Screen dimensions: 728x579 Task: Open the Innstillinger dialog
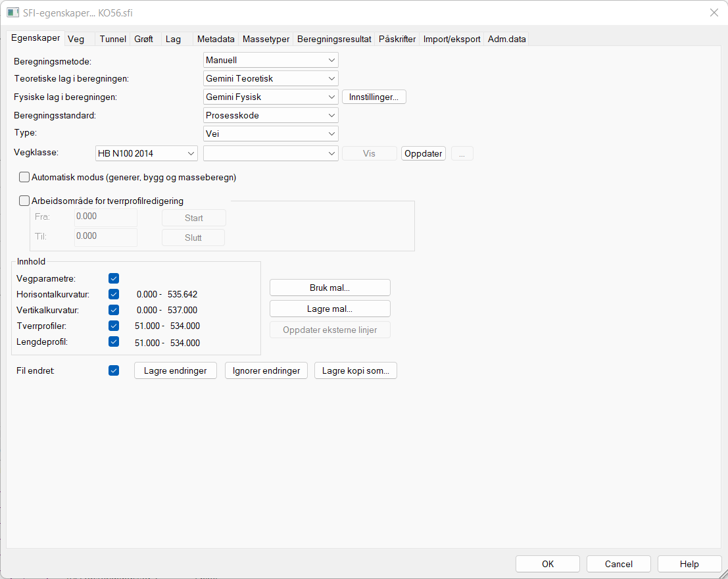point(374,96)
